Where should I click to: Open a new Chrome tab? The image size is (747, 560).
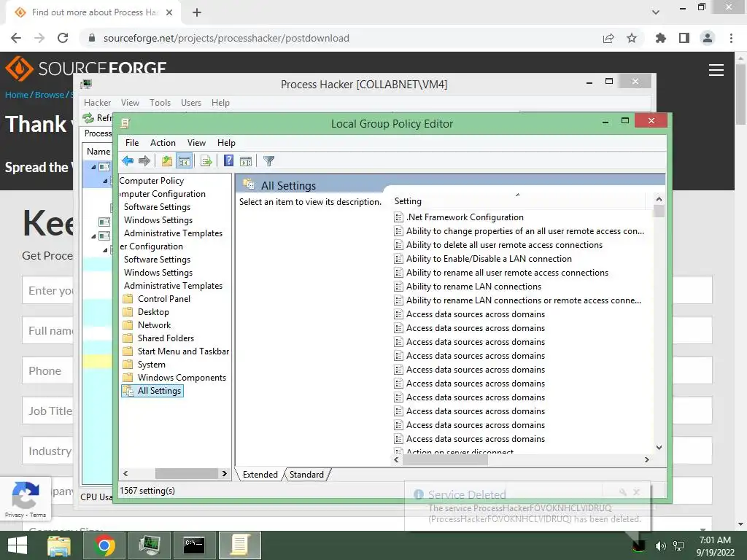pyautogui.click(x=197, y=12)
